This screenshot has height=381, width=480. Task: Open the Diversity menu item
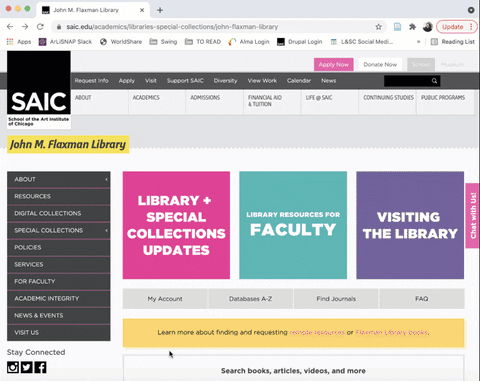[225, 81]
